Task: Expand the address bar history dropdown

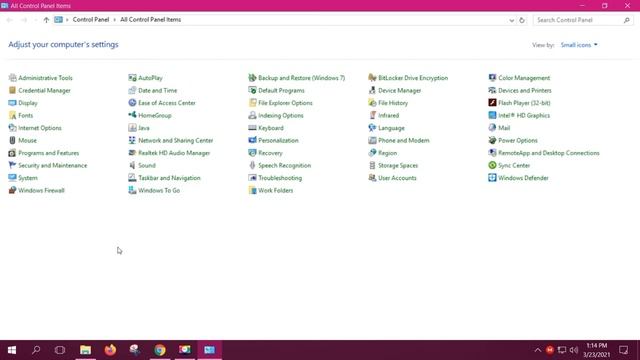Action: coord(511,20)
